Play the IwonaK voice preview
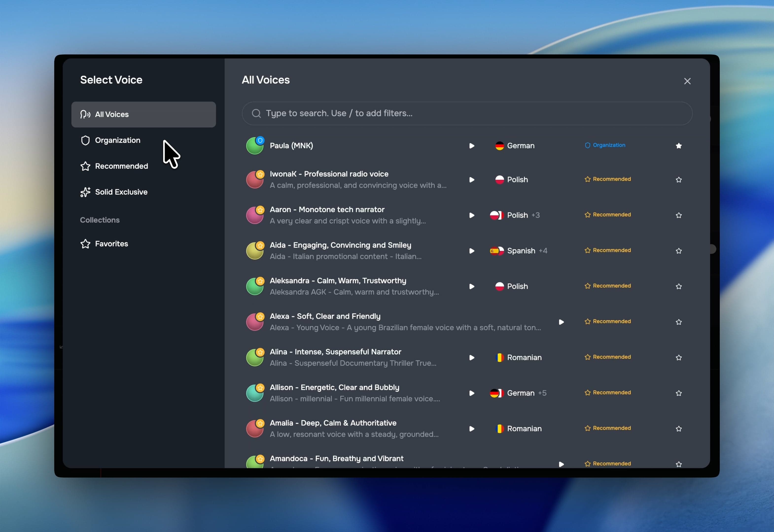This screenshot has height=532, width=774. tap(472, 180)
